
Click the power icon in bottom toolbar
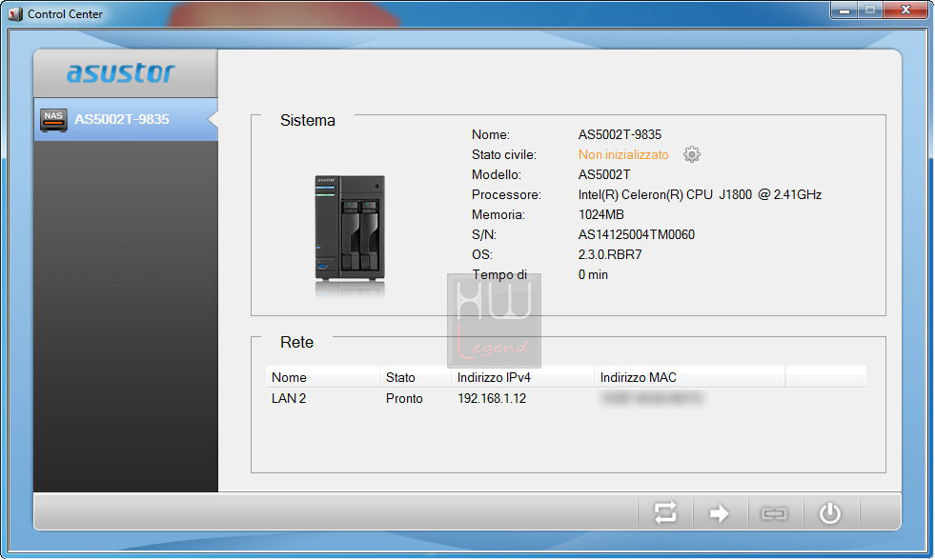[x=829, y=513]
